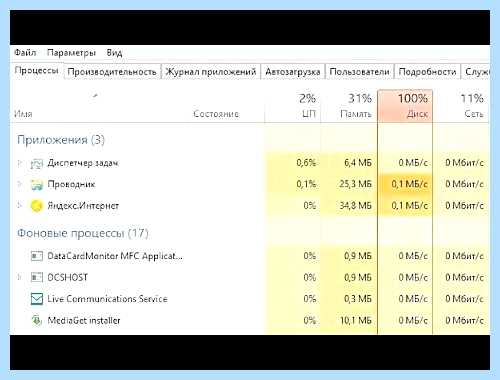Select the Яндекс.Интернет process name
The width and height of the screenshot is (500, 380).
coord(83,205)
